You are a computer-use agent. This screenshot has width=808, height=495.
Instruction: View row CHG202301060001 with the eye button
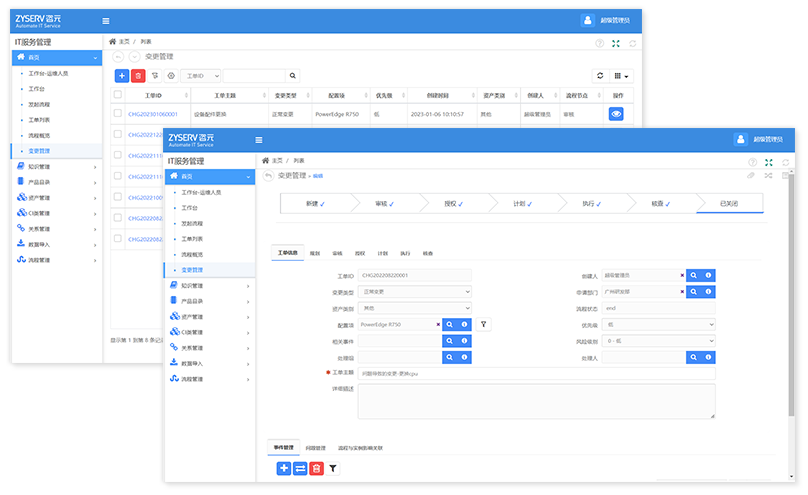pyautogui.click(x=616, y=114)
